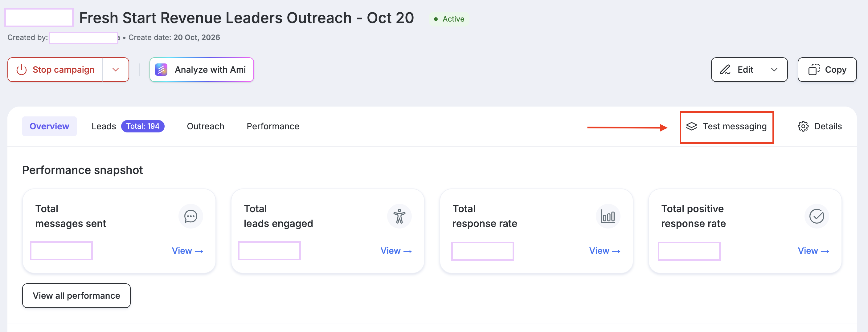
Task: Click the Stop campaign button
Action: tap(55, 70)
